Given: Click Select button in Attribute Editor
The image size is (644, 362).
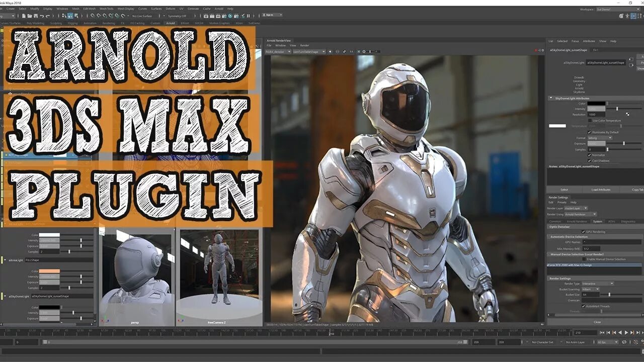Looking at the screenshot, I should tap(565, 190).
